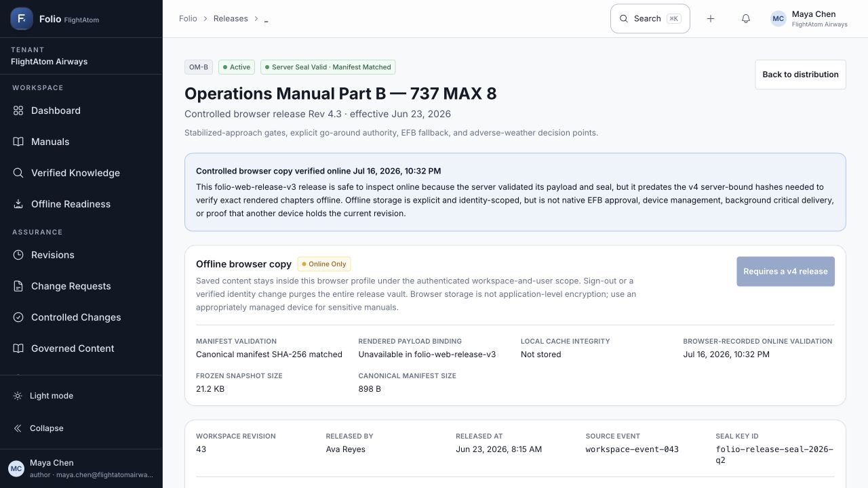Click the Folio breadcrumb link
Viewport: 868px width, 488px height.
coord(188,19)
